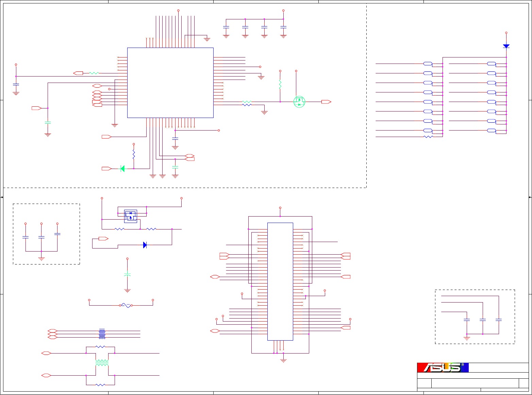
Task: Select the green LED diode symbol
Action: click(123, 169)
